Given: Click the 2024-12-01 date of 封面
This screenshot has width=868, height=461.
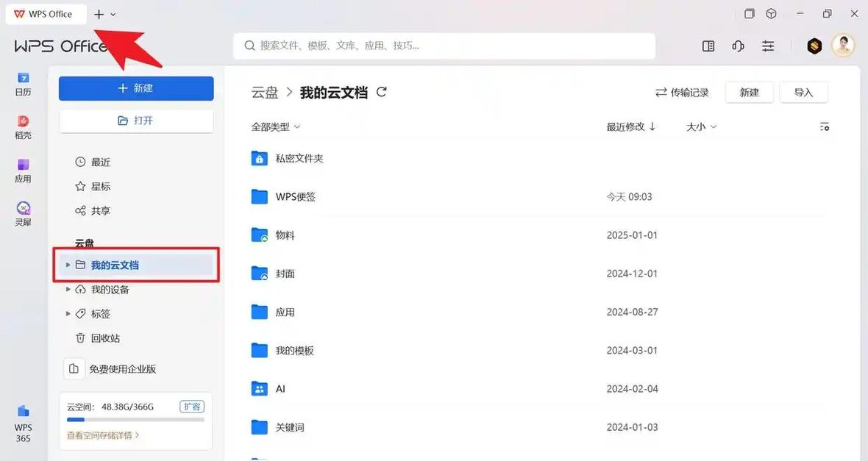Looking at the screenshot, I should coord(632,274).
